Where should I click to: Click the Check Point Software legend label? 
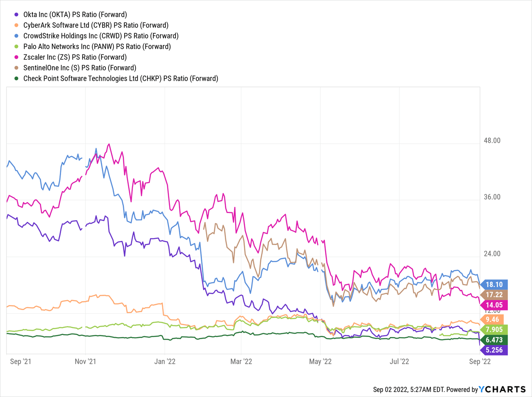121,78
